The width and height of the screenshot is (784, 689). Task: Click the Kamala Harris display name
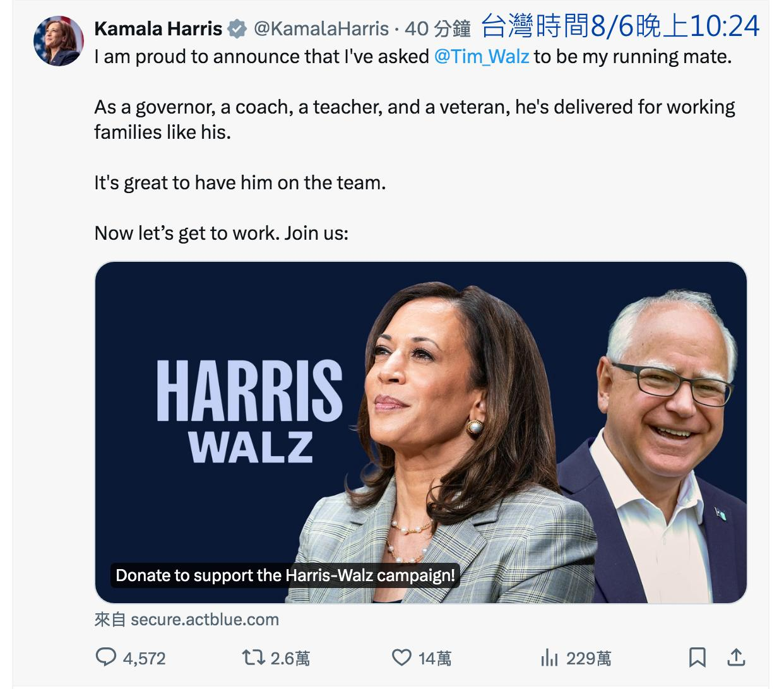158,29
